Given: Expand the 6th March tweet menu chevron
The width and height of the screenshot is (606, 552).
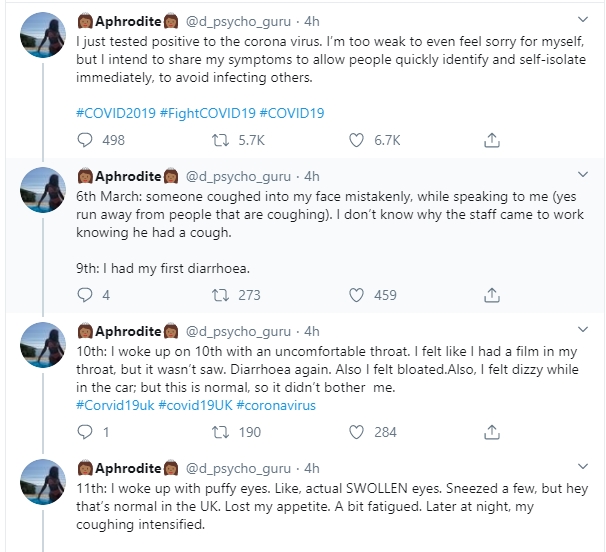Looking at the screenshot, I should click(585, 175).
